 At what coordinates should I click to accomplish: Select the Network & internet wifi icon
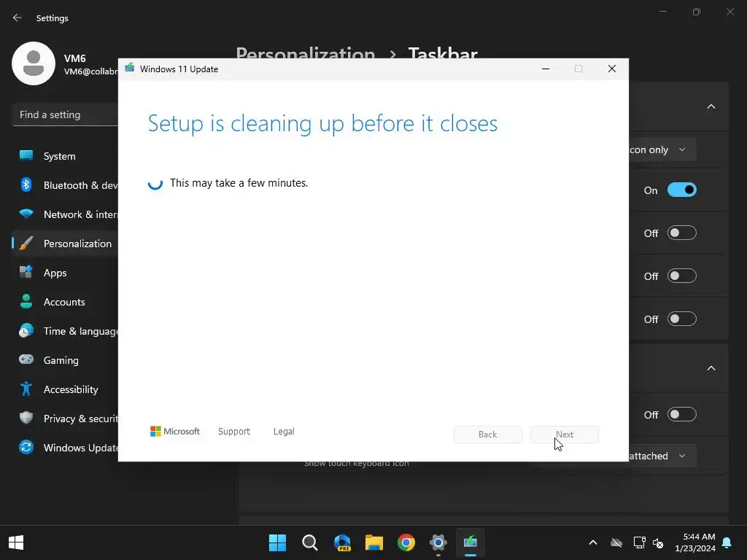[26, 214]
